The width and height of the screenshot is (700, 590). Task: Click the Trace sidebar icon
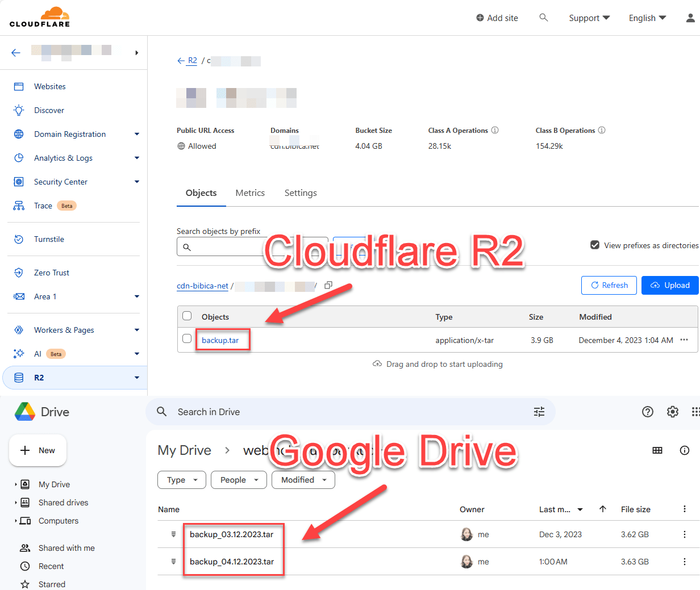coord(19,206)
